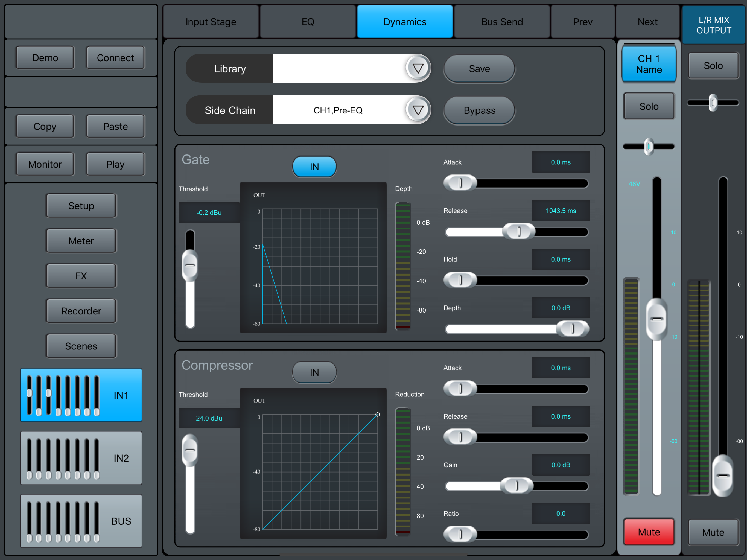
Task: Enable the Compressor IN button
Action: (314, 372)
